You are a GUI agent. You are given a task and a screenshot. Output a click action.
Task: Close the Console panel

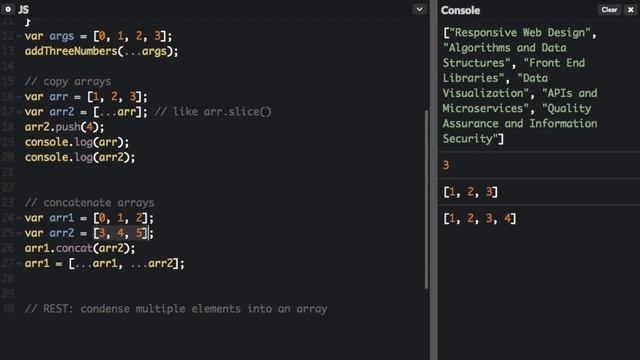[x=631, y=10]
